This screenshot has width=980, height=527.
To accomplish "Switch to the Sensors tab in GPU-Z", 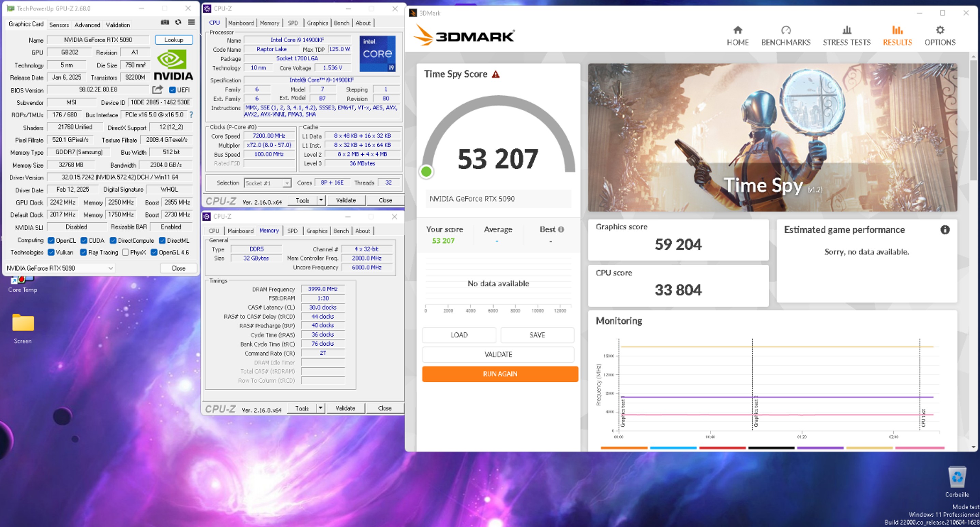I will pos(59,25).
